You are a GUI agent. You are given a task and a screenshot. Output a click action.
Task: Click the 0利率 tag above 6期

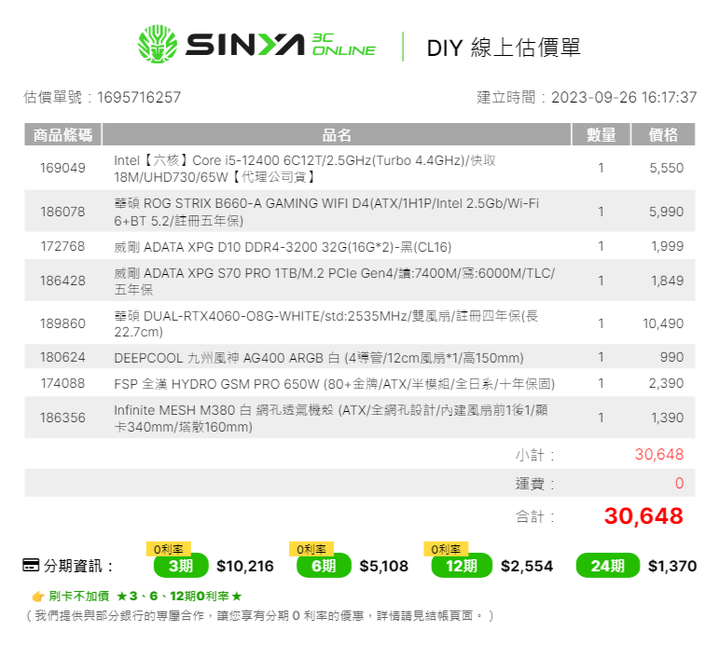coord(311,549)
